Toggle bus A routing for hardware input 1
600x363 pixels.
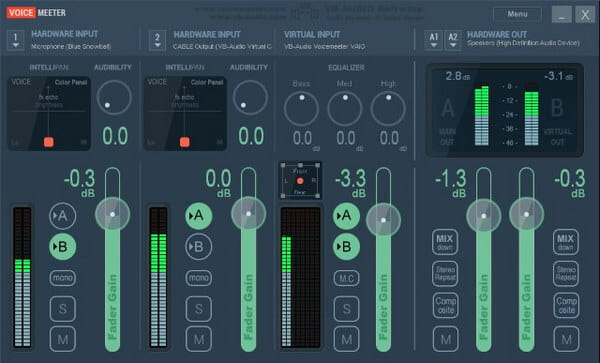point(63,216)
